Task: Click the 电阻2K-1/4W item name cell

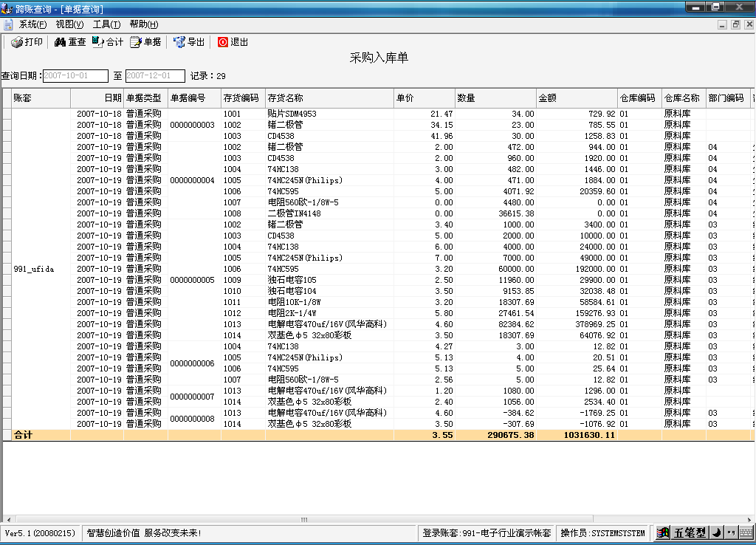Action: (x=329, y=314)
